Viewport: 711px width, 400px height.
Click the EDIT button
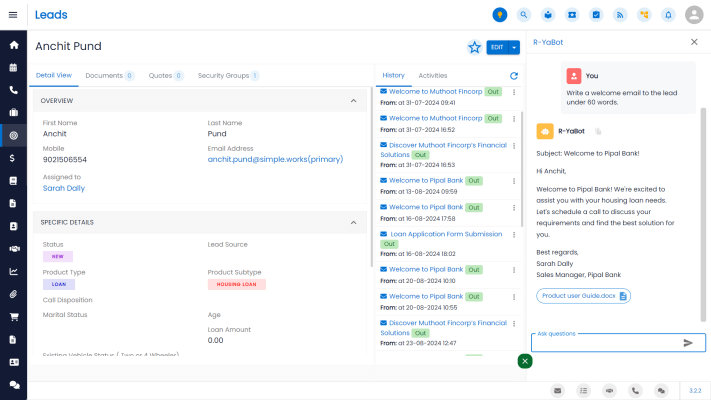point(497,47)
